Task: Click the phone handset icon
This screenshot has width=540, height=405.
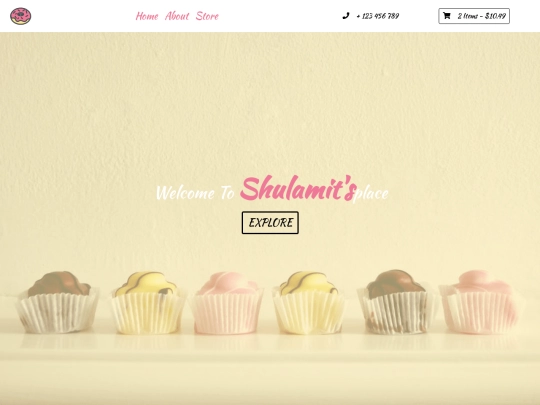Action: pos(346,16)
